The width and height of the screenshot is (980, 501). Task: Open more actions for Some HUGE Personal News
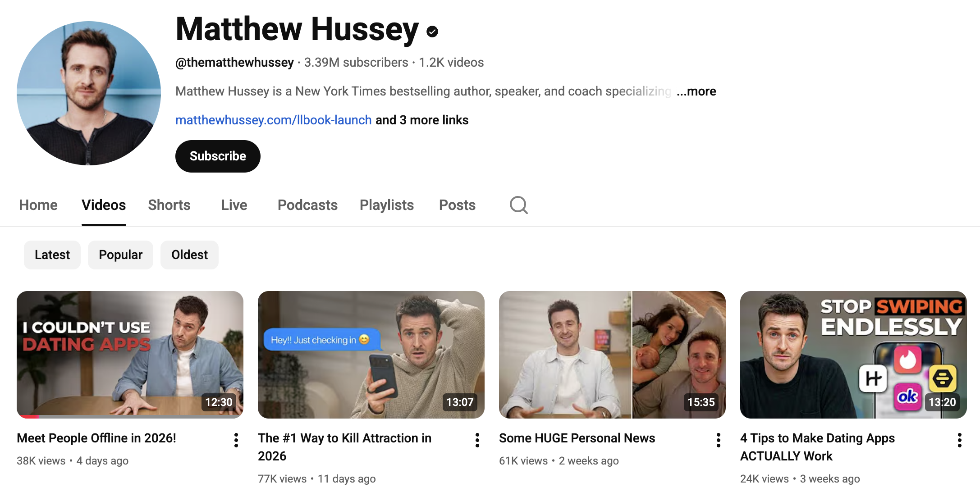click(x=718, y=440)
